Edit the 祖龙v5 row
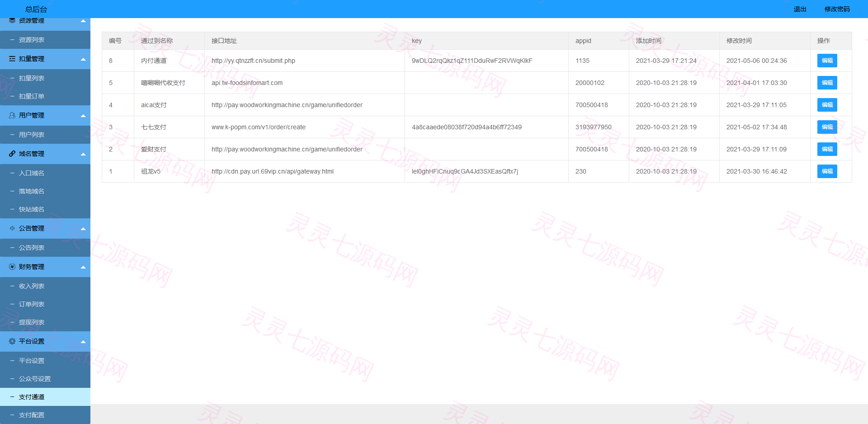This screenshot has width=868, height=424. coord(827,171)
